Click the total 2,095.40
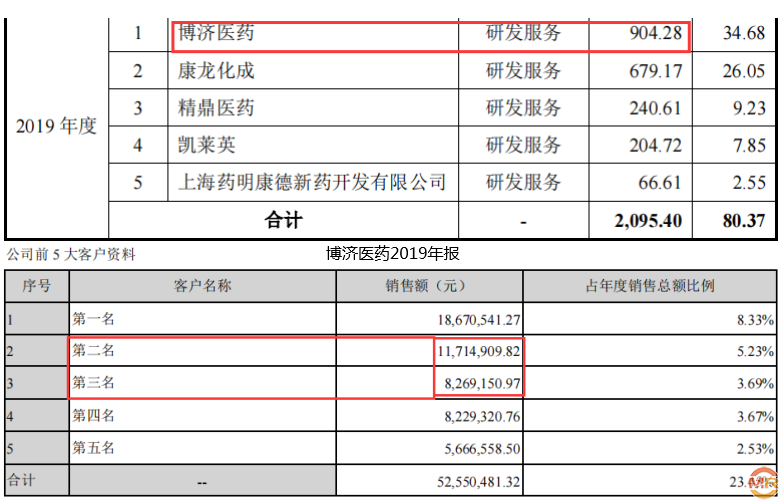The width and height of the screenshot is (782, 501). (x=648, y=221)
